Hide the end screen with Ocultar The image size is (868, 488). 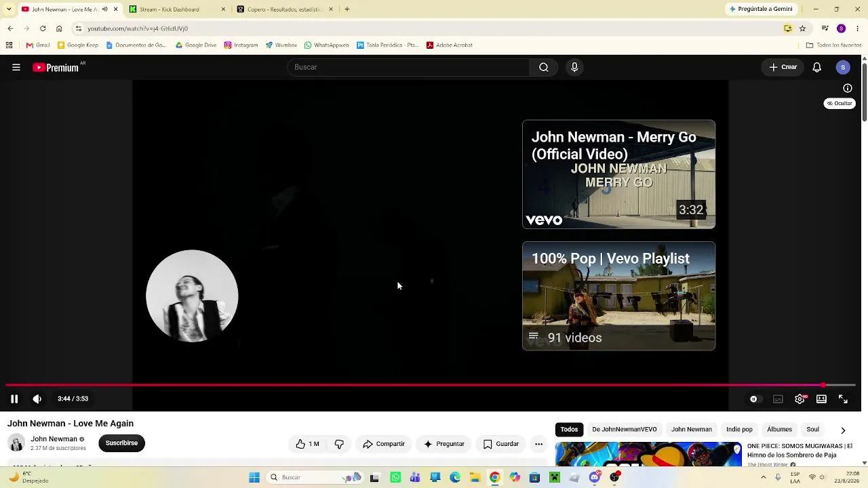tap(840, 104)
